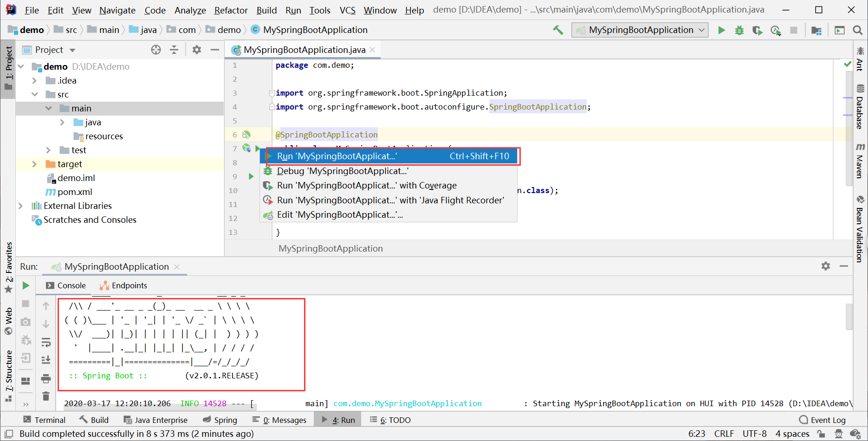This screenshot has width=868, height=441.
Task: Start debug with the bug toolbar icon
Action: tap(739, 30)
